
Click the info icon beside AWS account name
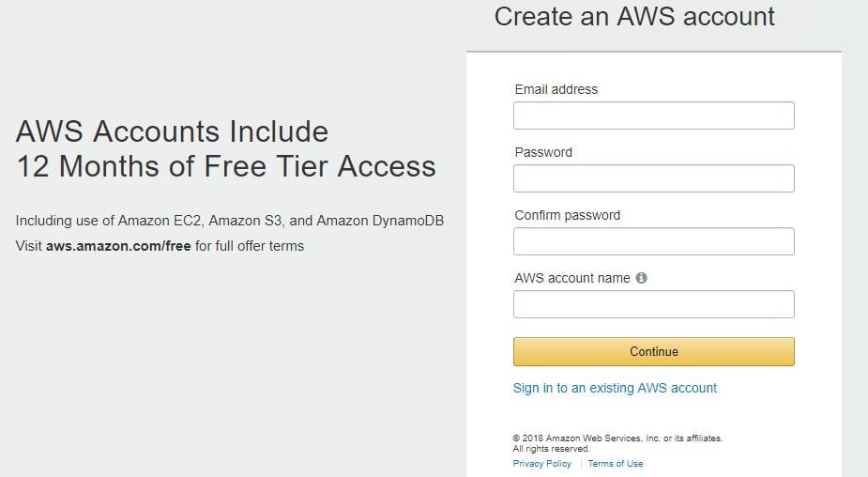point(641,278)
